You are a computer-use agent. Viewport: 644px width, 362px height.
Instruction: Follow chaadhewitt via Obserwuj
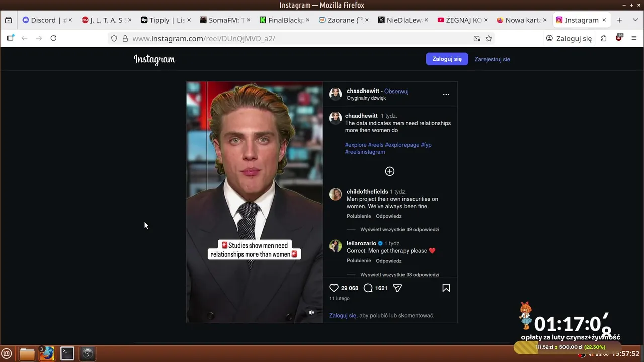[x=396, y=91]
